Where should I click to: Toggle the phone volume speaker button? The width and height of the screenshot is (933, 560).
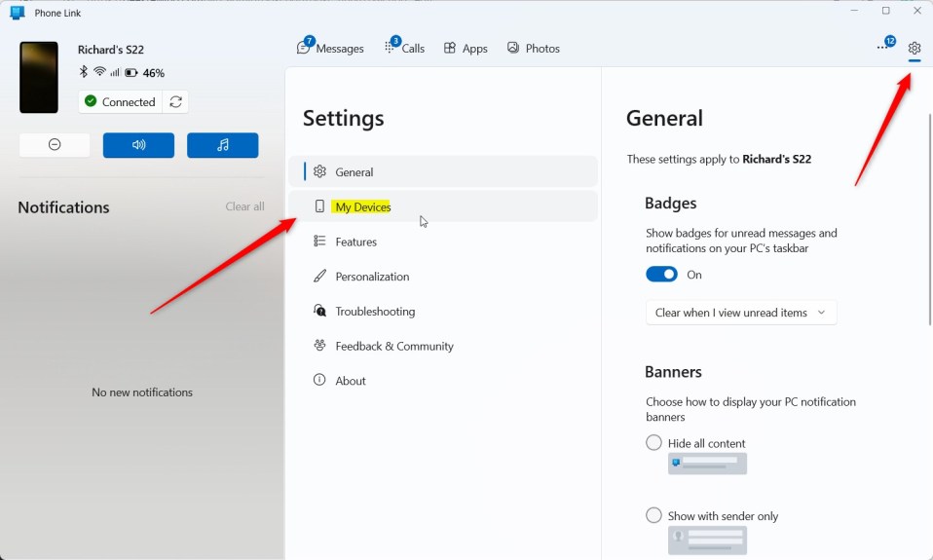(x=138, y=145)
